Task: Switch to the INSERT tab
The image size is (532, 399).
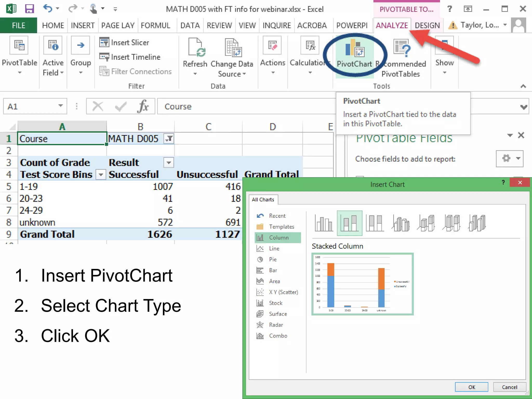Action: (83, 25)
